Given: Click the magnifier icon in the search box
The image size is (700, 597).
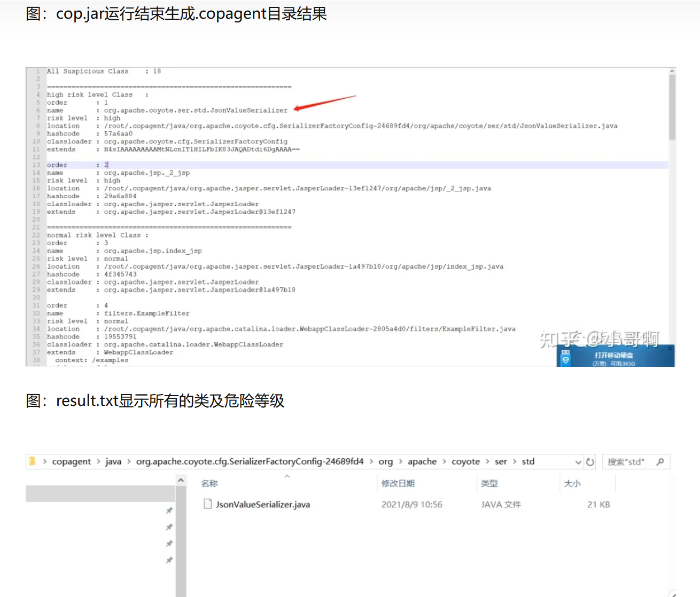Looking at the screenshot, I should 661,461.
